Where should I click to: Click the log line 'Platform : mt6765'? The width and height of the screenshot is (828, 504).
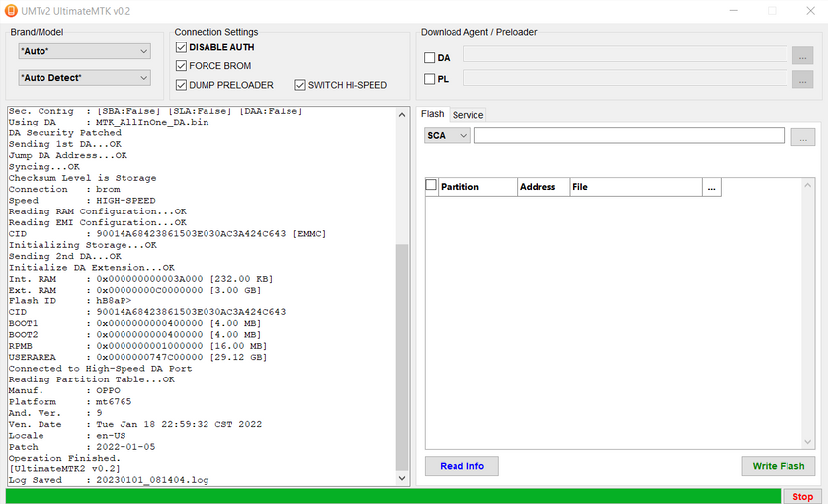coord(70,402)
